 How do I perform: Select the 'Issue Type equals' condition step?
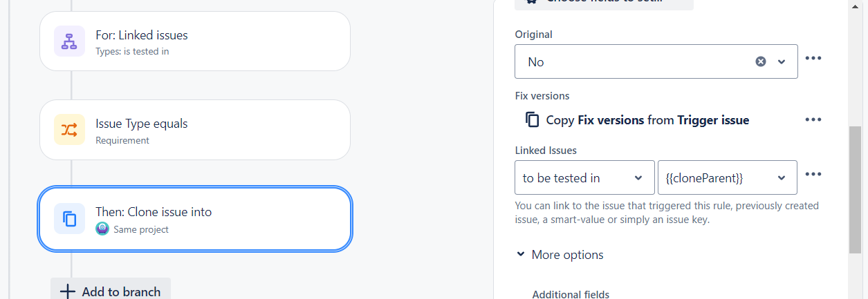195,130
